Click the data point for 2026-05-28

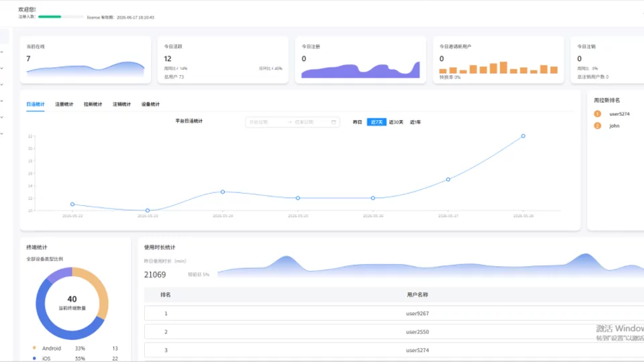tap(523, 136)
